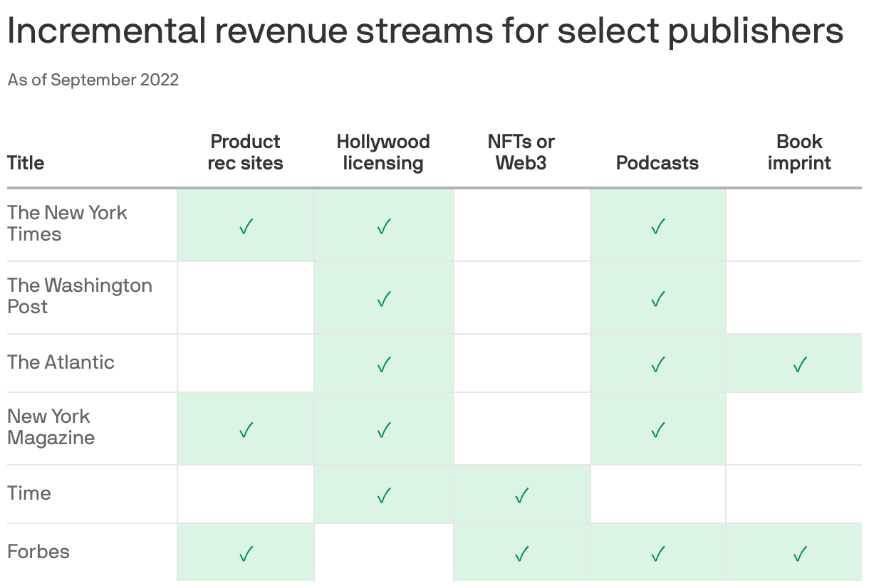Select The New York Times row label

tap(67, 224)
